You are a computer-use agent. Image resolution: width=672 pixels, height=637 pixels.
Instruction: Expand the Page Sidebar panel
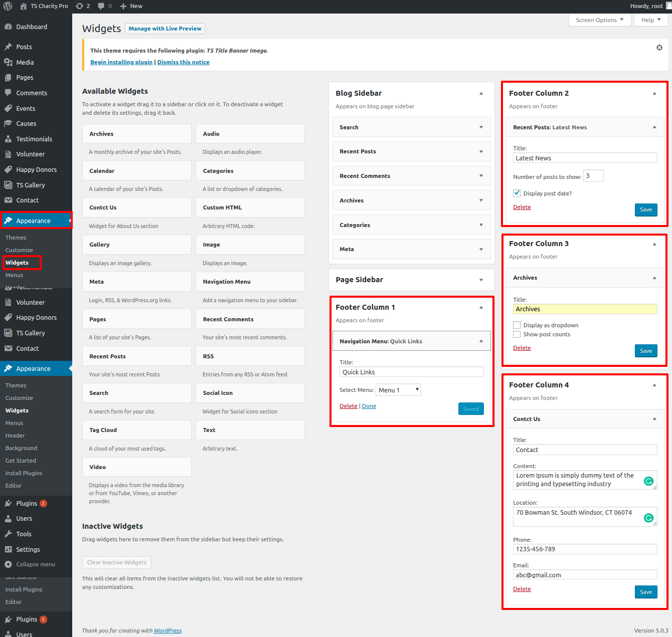tap(481, 280)
